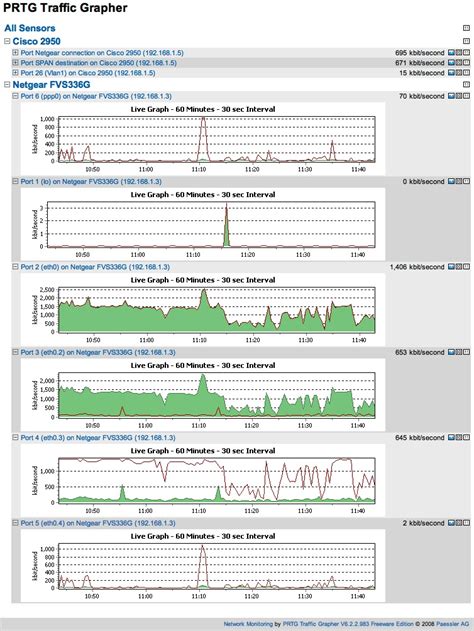Image resolution: width=474 pixels, height=631 pixels.
Task: Open the Cisco 2950 group title
Action: click(x=36, y=41)
